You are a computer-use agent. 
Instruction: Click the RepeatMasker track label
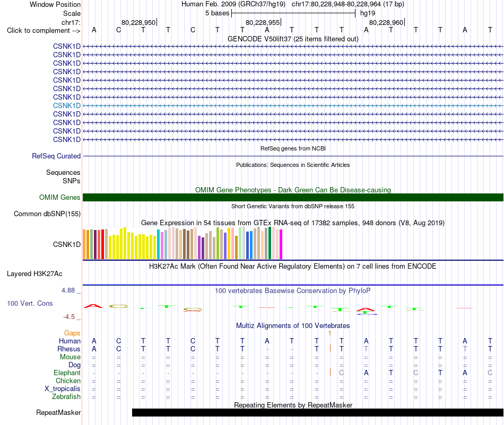click(x=58, y=412)
